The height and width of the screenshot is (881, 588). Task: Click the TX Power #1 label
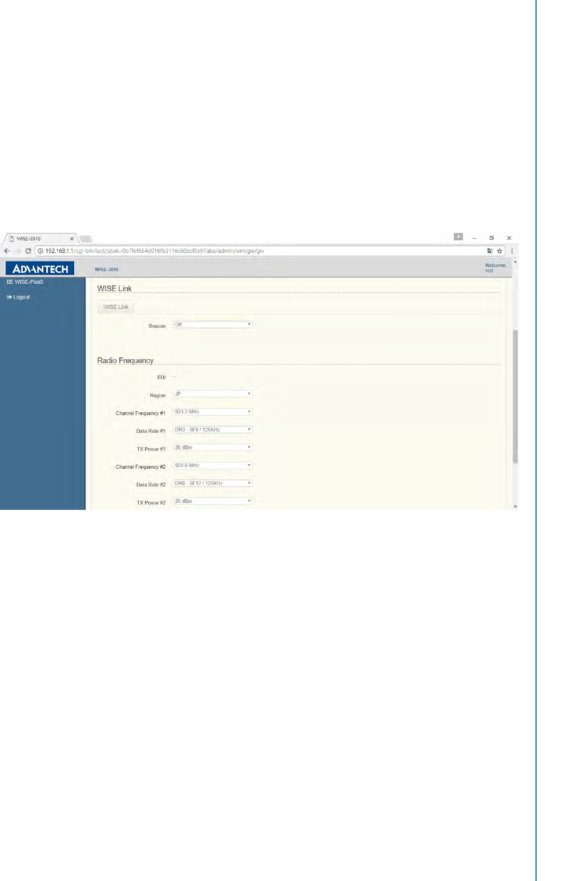151,449
